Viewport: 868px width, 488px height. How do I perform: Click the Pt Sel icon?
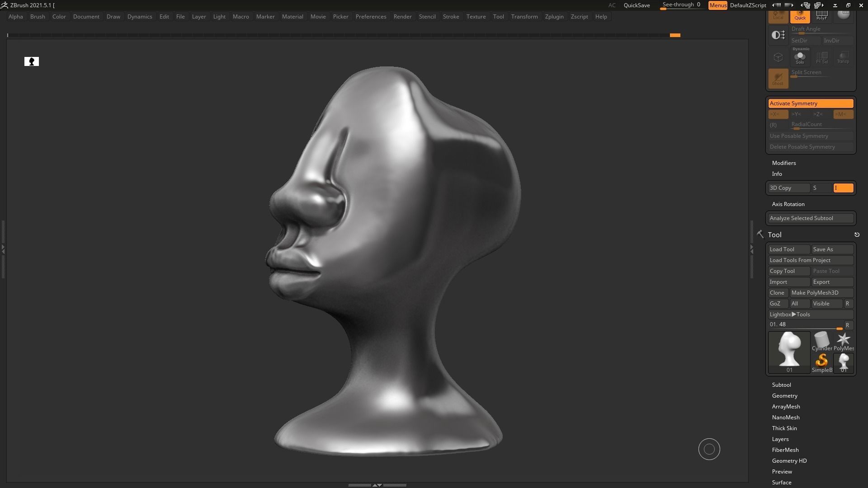coord(821,57)
